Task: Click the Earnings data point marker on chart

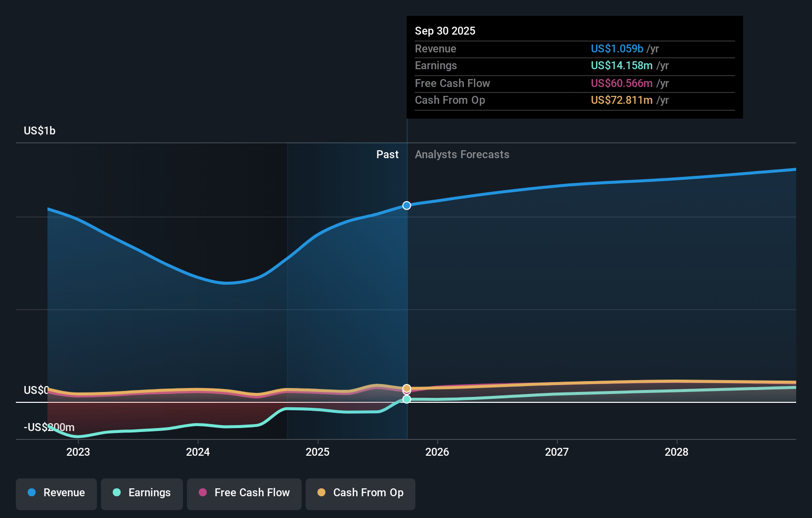Action: point(406,399)
